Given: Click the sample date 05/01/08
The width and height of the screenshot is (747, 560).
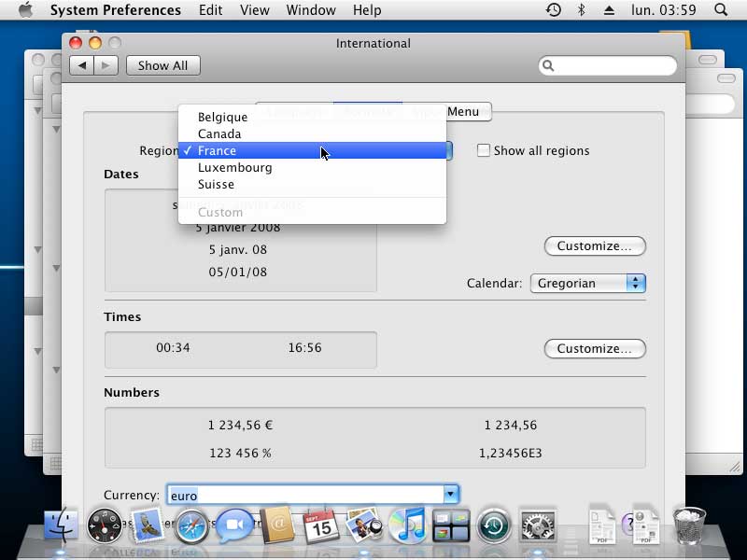Looking at the screenshot, I should click(238, 272).
